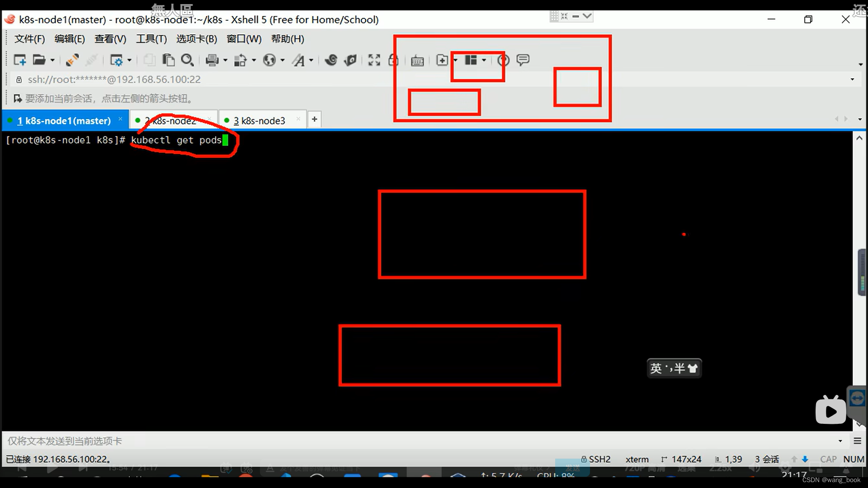Screen dimensions: 868x488
Task: Open the toolbar overflow options arrow
Action: point(860,64)
